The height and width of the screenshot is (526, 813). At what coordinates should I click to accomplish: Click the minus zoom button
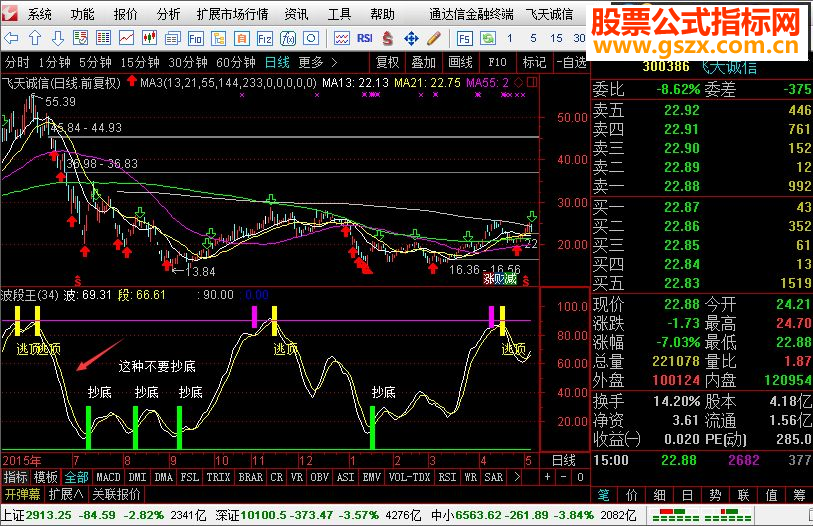pos(564,477)
